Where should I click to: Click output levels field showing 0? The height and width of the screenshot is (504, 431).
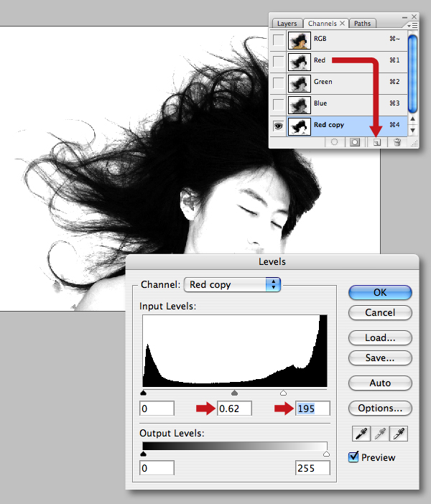click(157, 468)
